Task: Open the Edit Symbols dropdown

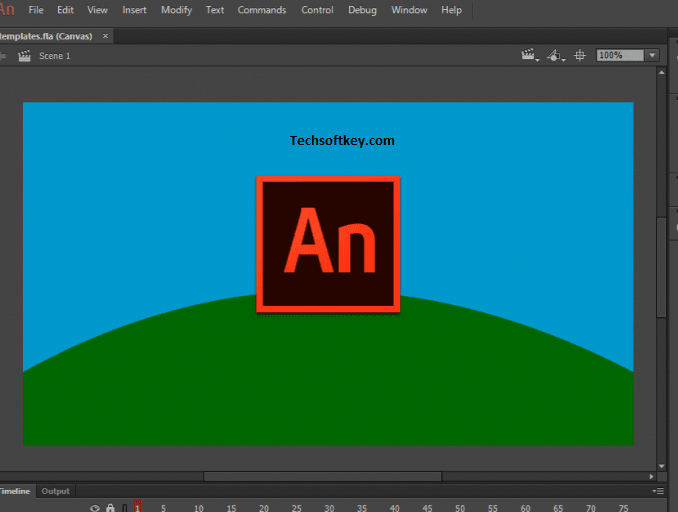Action: pos(556,55)
